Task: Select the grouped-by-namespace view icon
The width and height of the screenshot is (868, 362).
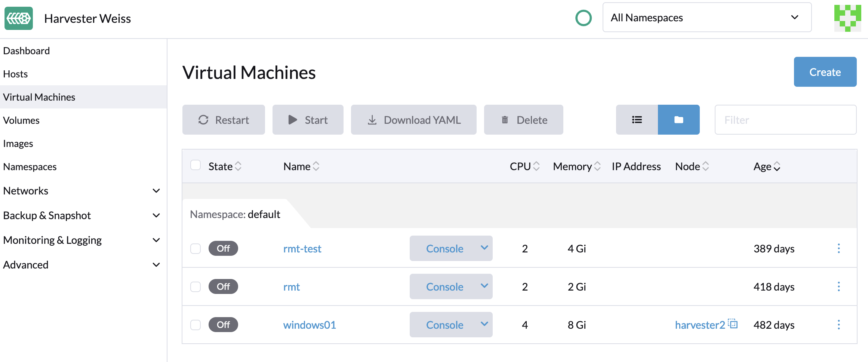Action: 678,120
